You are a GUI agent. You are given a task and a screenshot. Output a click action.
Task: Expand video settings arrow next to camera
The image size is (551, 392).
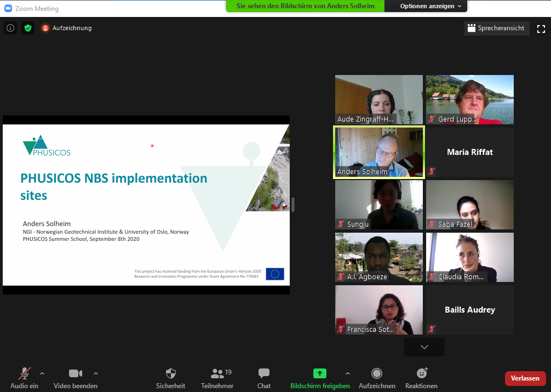tap(96, 373)
